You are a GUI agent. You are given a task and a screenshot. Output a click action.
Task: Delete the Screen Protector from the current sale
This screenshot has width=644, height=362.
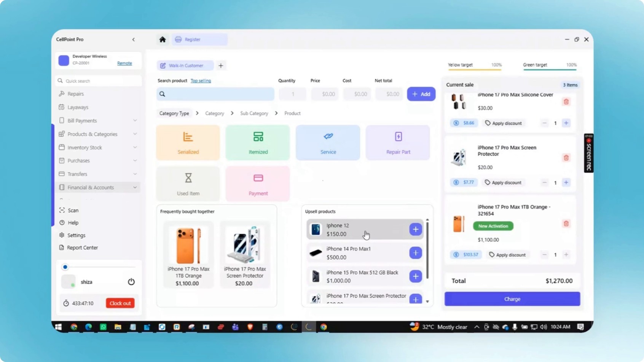click(x=566, y=158)
